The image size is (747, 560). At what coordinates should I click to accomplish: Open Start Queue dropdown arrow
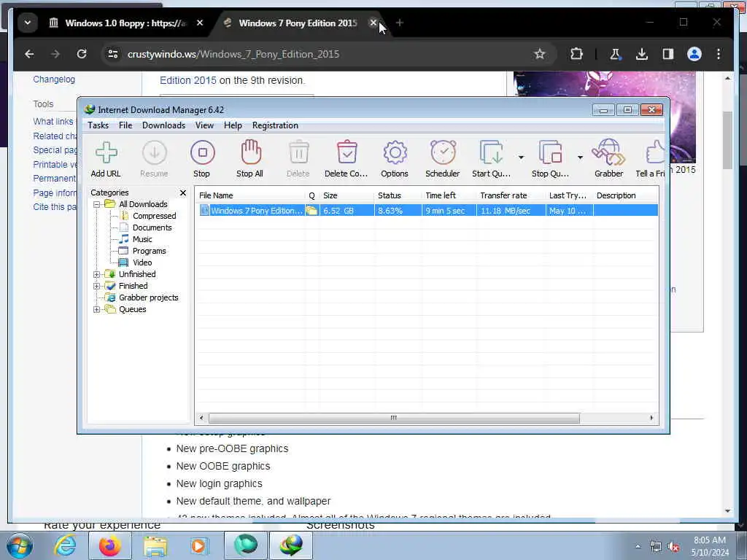521,157
